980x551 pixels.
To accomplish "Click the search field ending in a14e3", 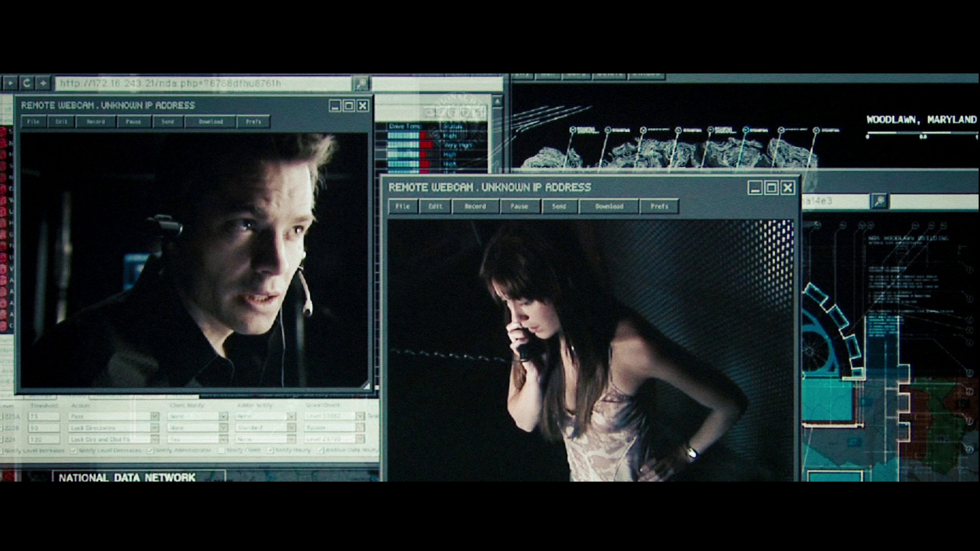I will point(836,201).
